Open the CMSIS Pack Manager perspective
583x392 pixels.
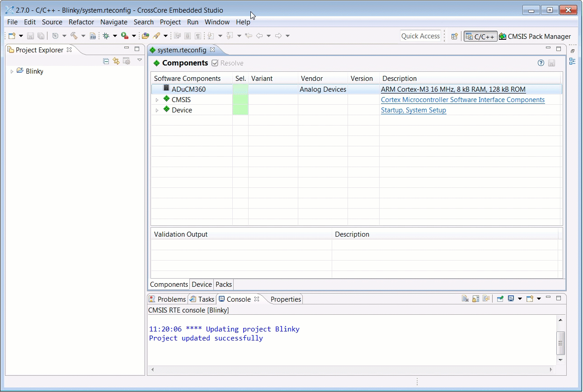[535, 37]
